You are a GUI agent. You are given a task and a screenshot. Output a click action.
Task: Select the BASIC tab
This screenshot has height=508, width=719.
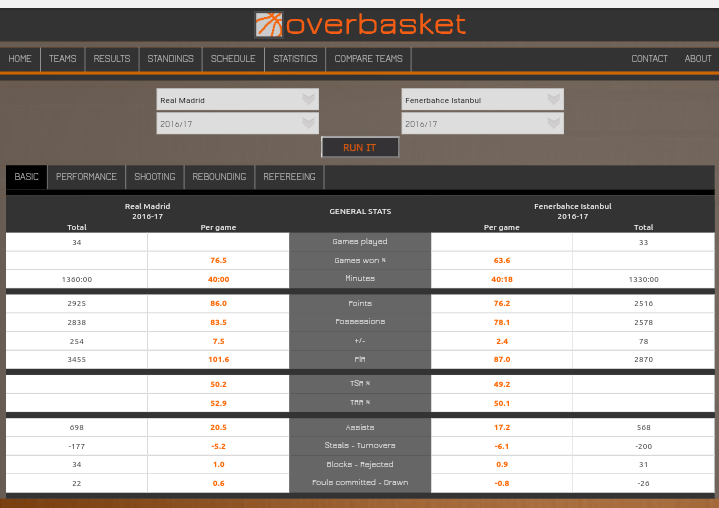[27, 177]
